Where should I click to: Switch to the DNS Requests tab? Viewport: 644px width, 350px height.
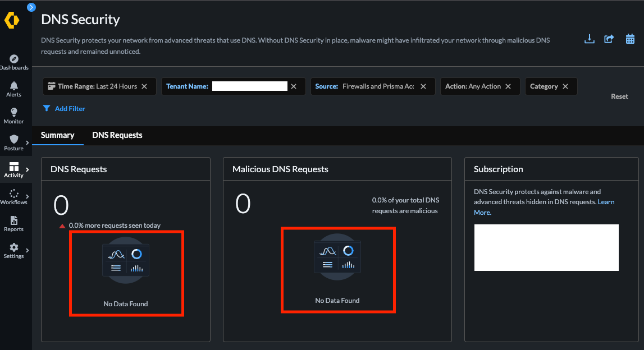point(117,135)
